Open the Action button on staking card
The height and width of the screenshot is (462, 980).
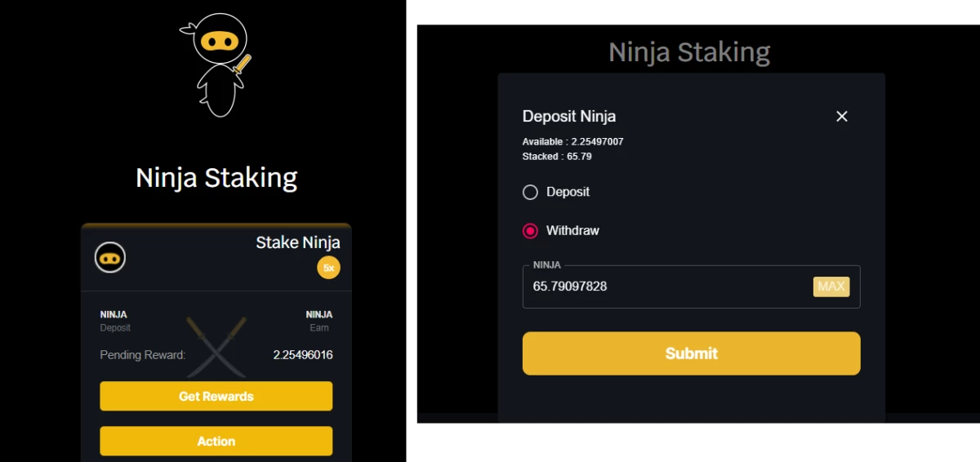click(x=216, y=441)
